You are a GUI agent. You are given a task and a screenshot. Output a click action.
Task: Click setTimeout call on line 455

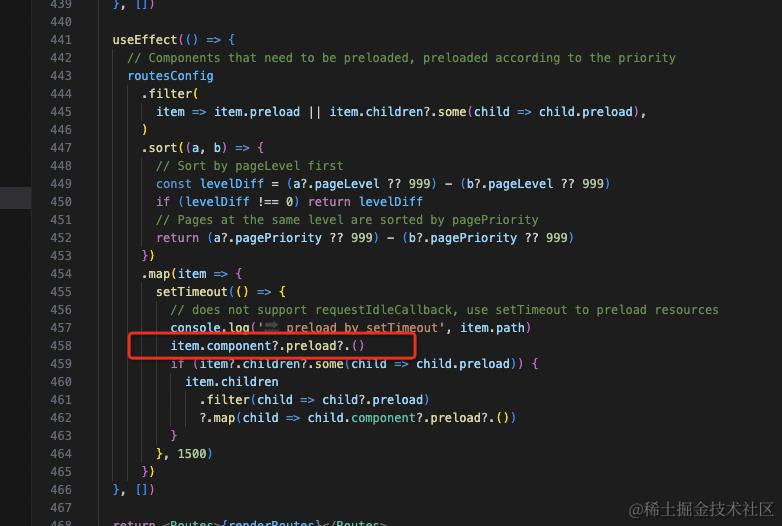point(192,292)
